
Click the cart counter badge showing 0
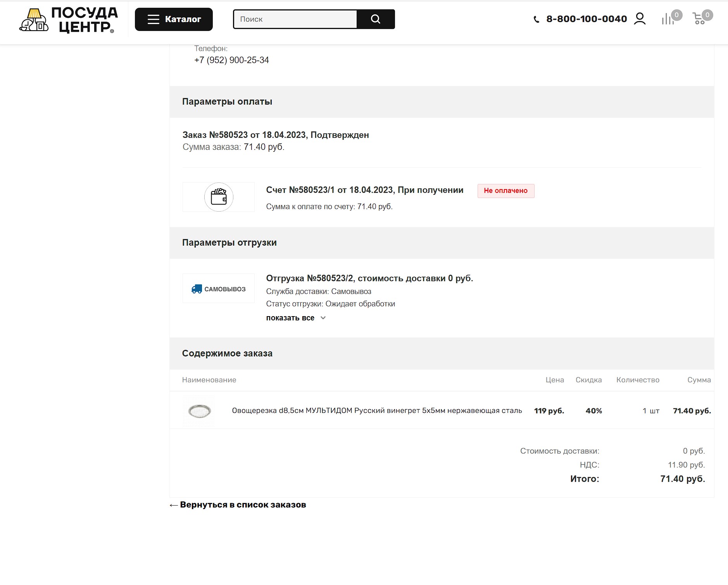click(707, 15)
